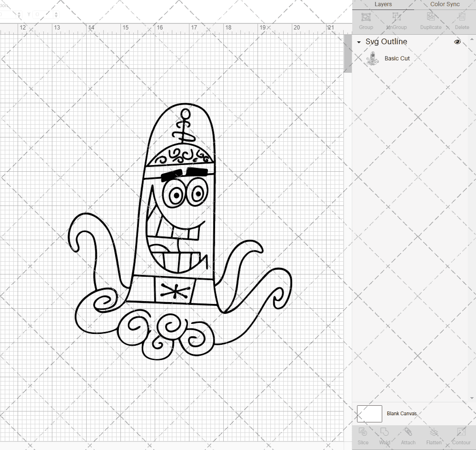Viewport: 476px width, 450px height.
Task: Select the Basic Cut layer label
Action: [x=397, y=58]
